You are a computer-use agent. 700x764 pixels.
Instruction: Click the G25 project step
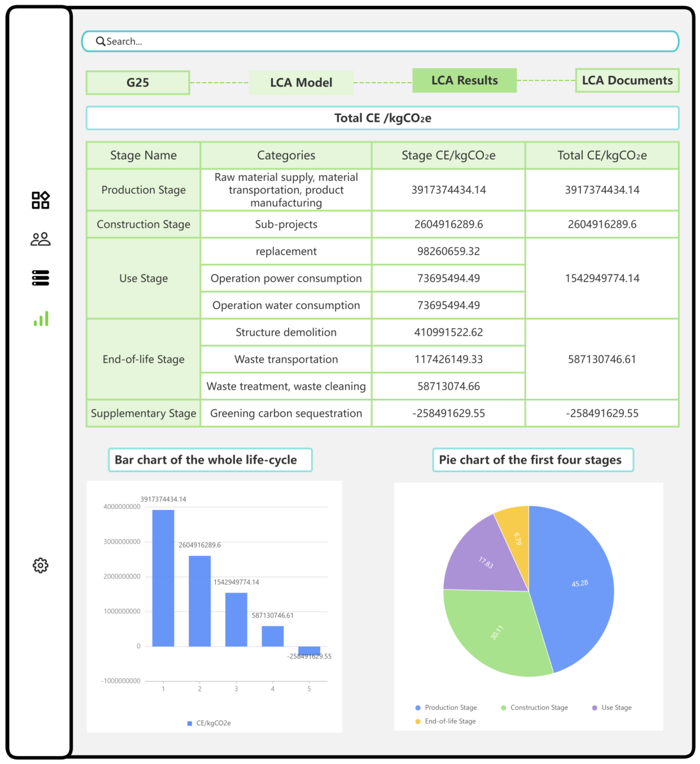tap(138, 83)
